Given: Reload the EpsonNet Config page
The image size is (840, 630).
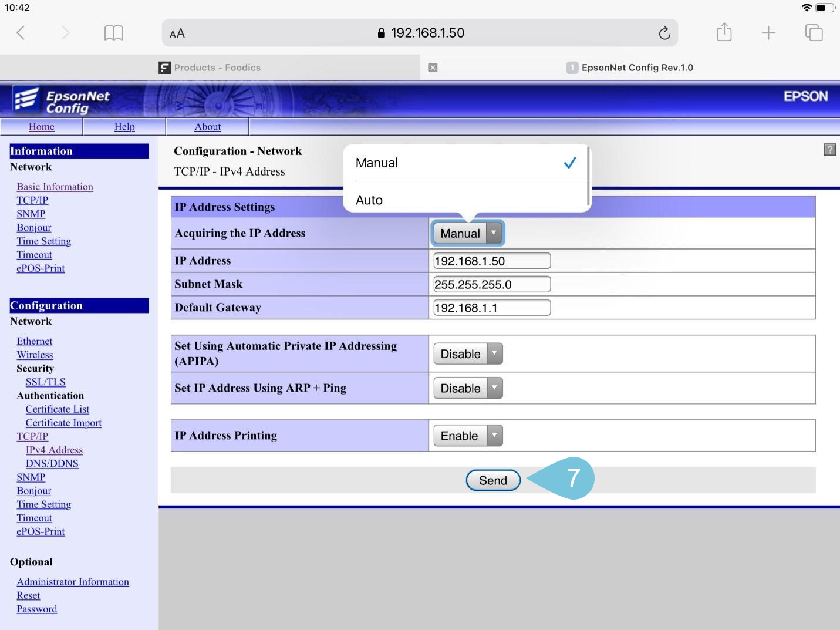Looking at the screenshot, I should [x=664, y=32].
